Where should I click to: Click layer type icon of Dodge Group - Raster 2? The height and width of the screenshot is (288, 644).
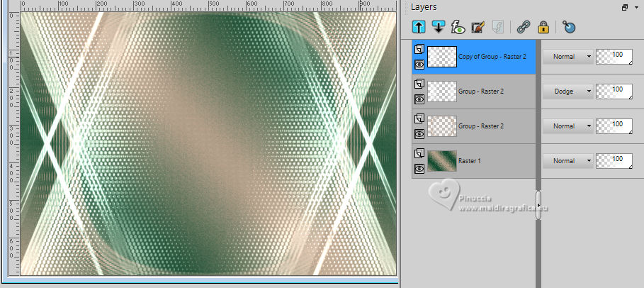pos(419,84)
